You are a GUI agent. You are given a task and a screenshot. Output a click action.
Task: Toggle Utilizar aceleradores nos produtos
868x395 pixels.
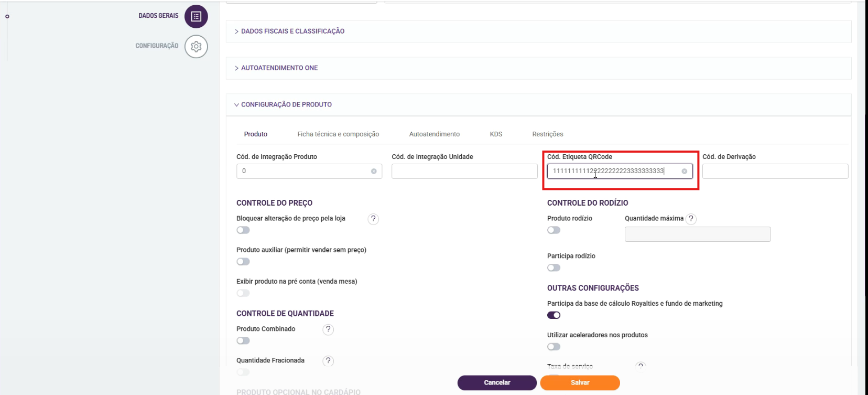(554, 347)
